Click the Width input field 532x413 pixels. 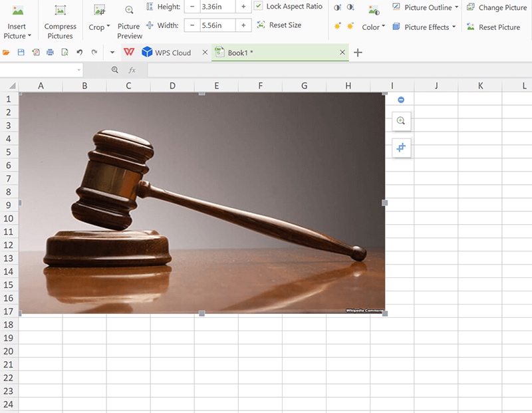(217, 25)
